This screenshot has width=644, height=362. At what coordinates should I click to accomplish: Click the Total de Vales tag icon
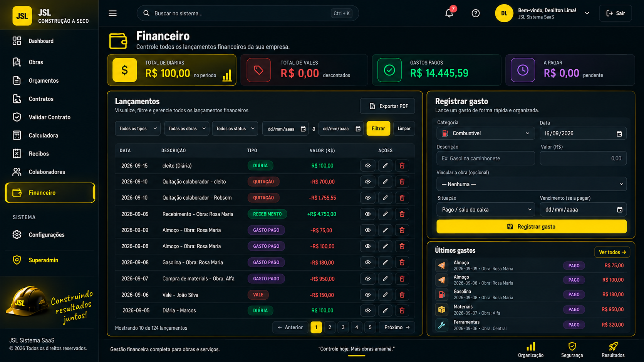click(258, 70)
